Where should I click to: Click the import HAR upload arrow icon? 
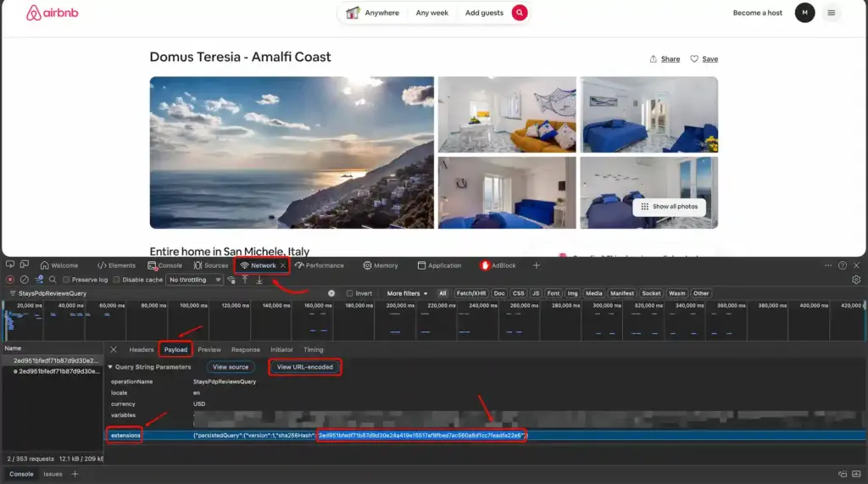click(245, 280)
